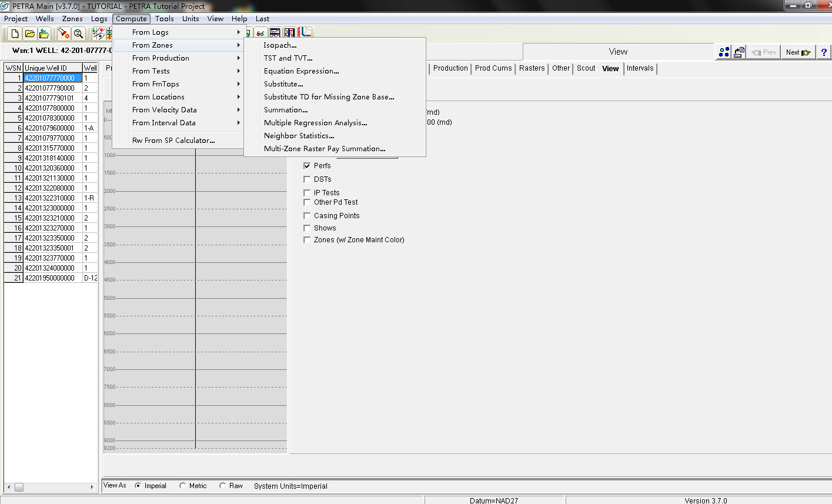Click the Next well button

tap(798, 52)
